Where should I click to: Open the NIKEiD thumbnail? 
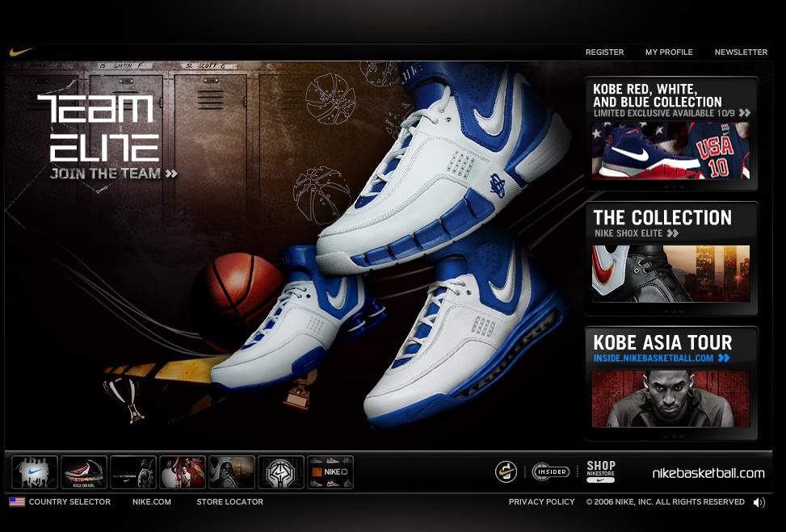[330, 472]
